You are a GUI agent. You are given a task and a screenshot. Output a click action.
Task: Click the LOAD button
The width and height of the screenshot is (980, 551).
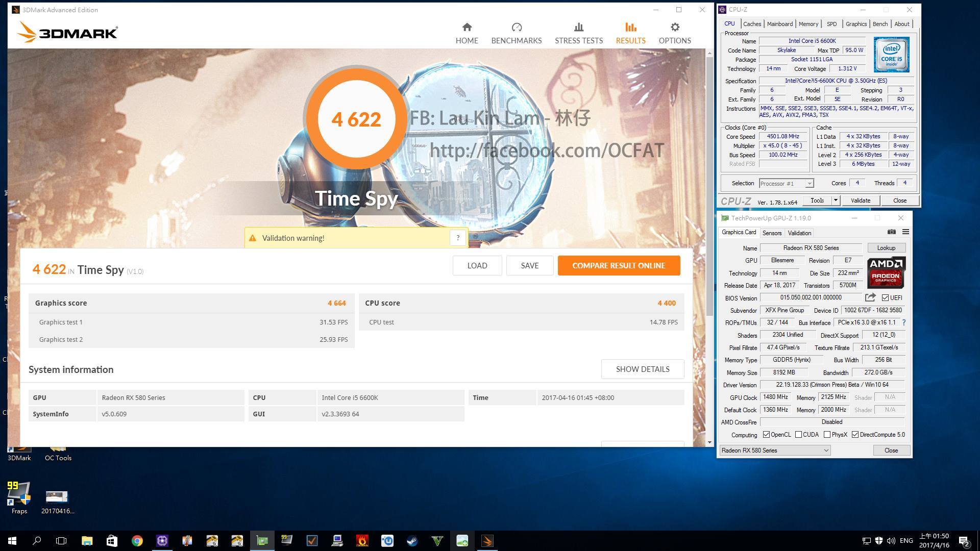tap(477, 265)
